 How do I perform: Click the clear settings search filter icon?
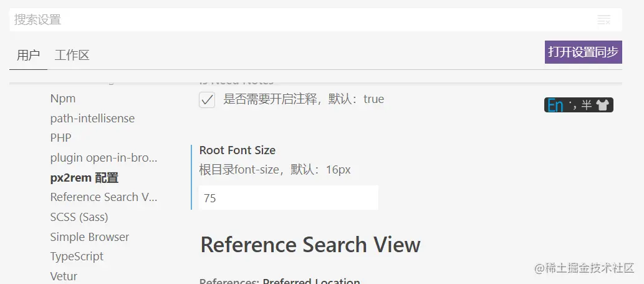(x=603, y=19)
